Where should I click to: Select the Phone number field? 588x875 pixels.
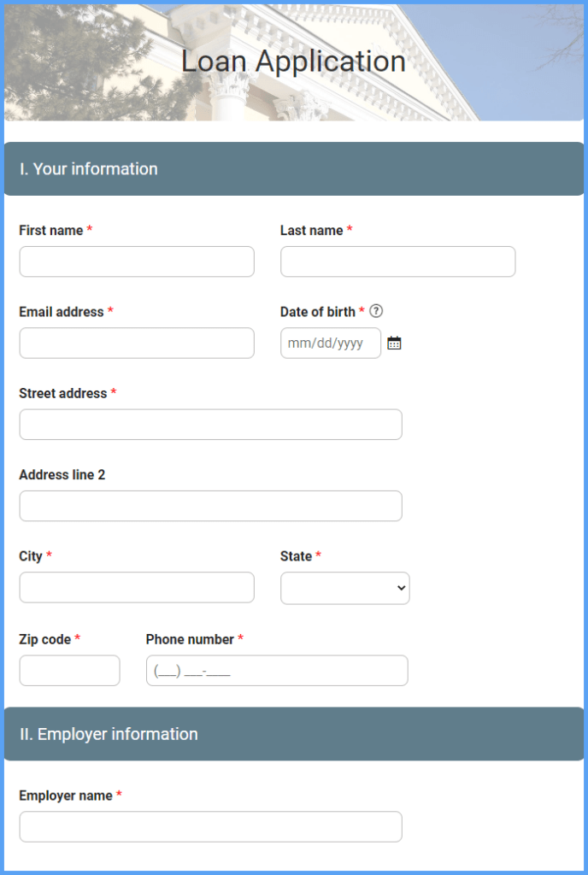[x=276, y=670]
